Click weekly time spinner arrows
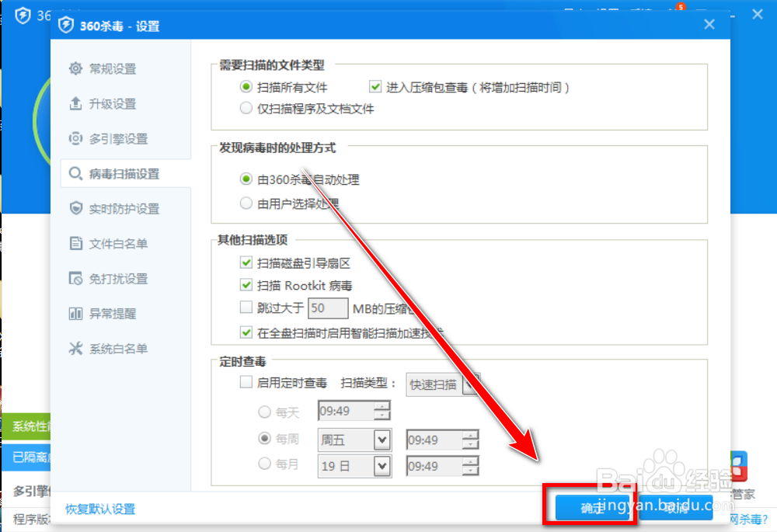 (470, 440)
